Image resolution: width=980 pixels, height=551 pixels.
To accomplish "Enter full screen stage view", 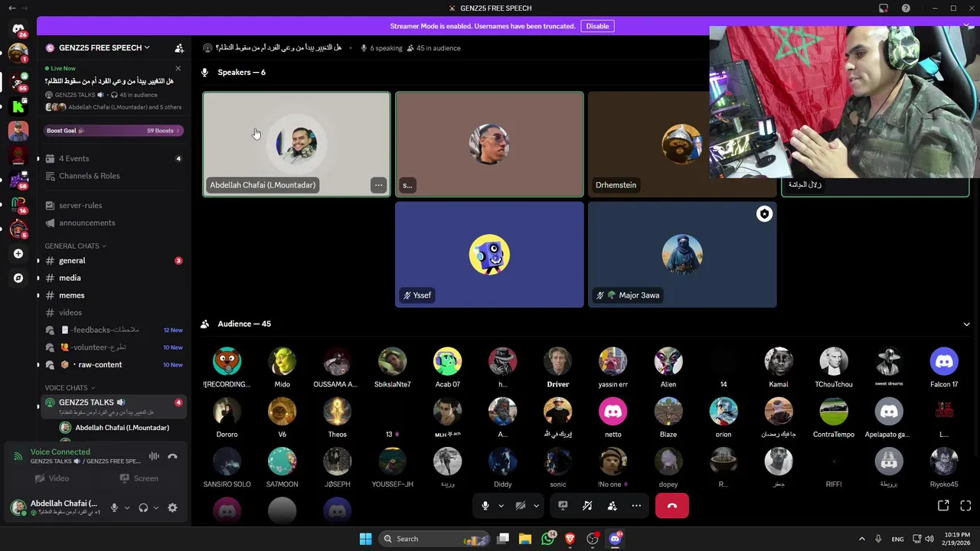I will (965, 506).
